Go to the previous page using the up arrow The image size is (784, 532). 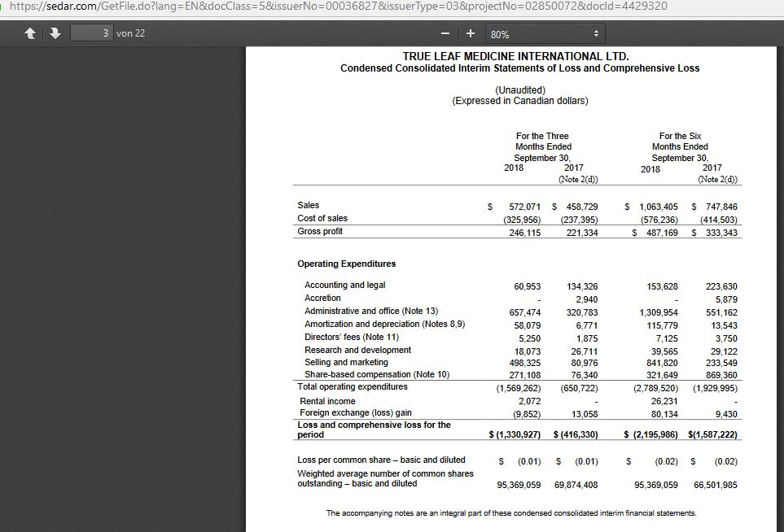(x=30, y=33)
